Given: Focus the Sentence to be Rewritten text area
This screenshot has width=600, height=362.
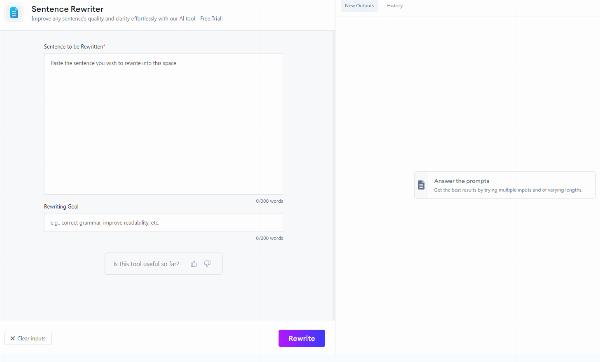Looking at the screenshot, I should pyautogui.click(x=164, y=124).
